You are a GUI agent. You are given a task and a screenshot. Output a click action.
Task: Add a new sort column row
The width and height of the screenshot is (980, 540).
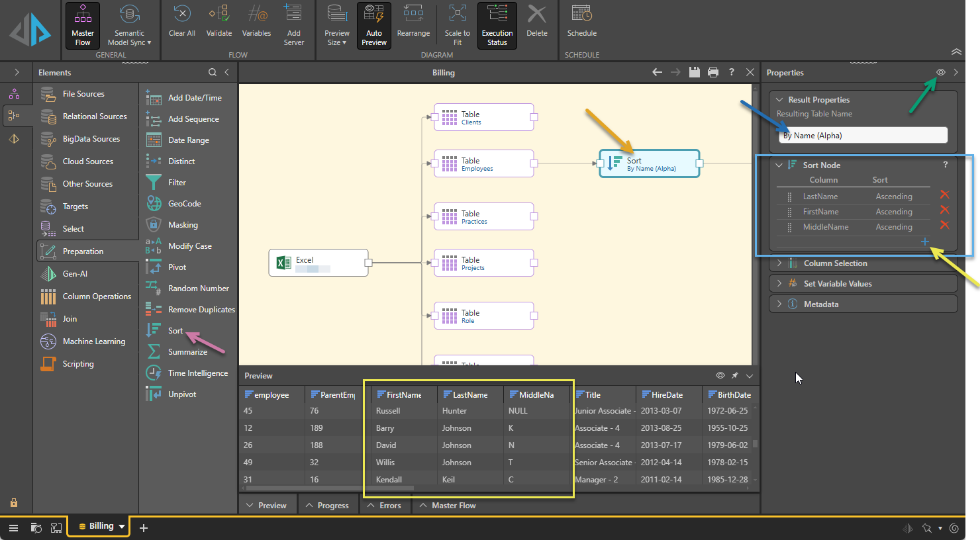pos(925,242)
